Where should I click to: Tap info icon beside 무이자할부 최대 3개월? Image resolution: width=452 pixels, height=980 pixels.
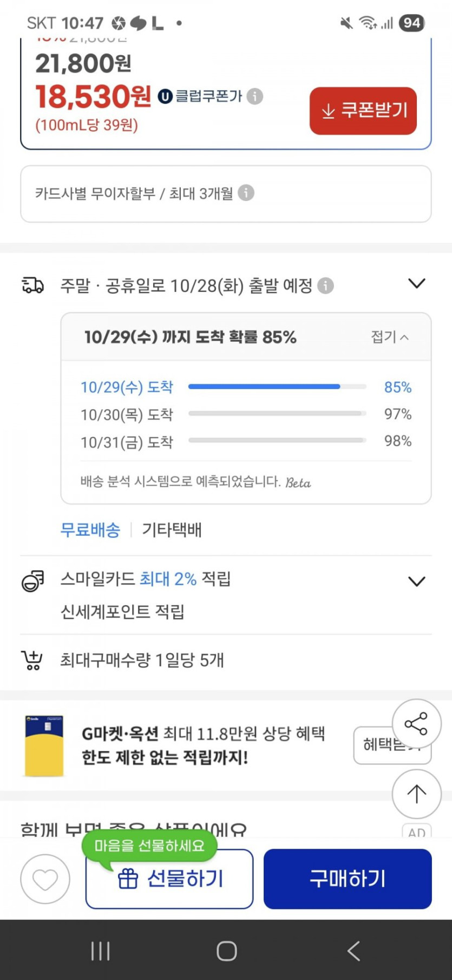point(246,193)
